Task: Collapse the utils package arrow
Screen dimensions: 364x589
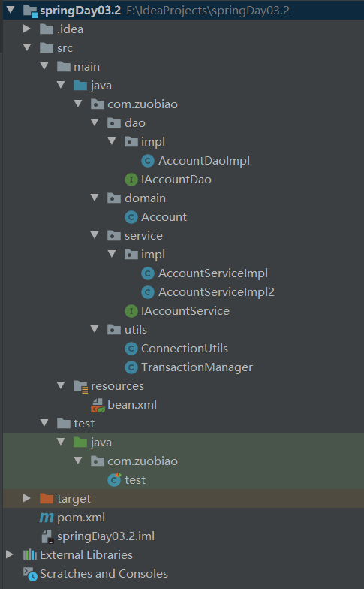Action: pos(95,329)
